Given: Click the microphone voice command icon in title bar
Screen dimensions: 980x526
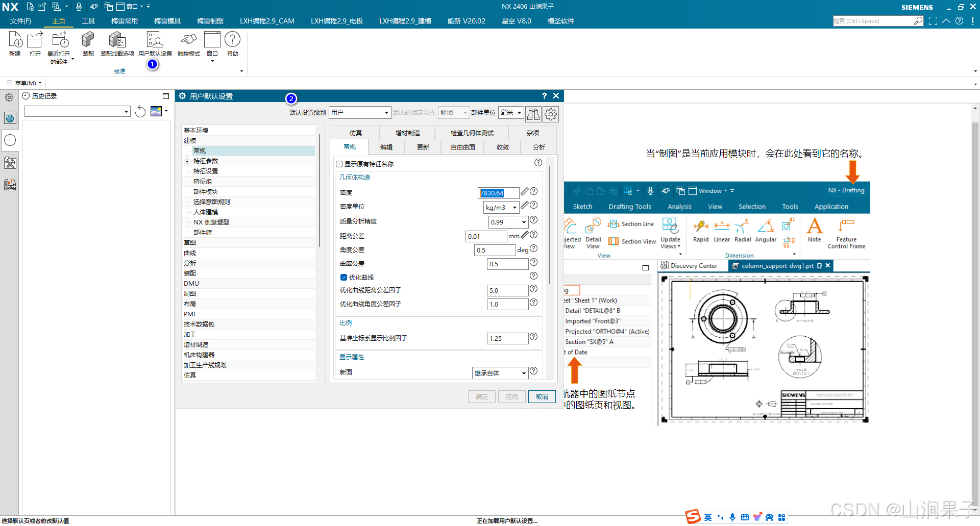Looking at the screenshot, I should pyautogui.click(x=79, y=7).
